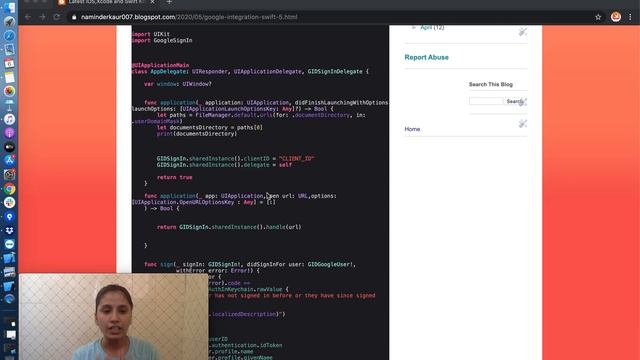Open Finder from the dock
The width and height of the screenshot is (640, 360).
9,7
